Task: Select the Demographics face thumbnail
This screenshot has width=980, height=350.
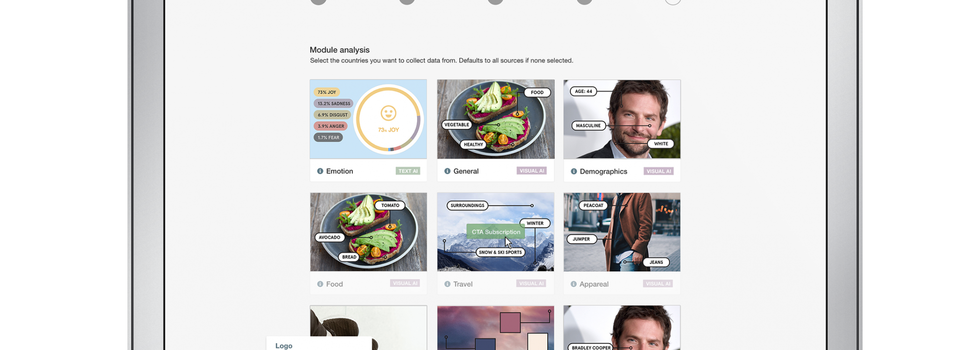Action: click(622, 119)
